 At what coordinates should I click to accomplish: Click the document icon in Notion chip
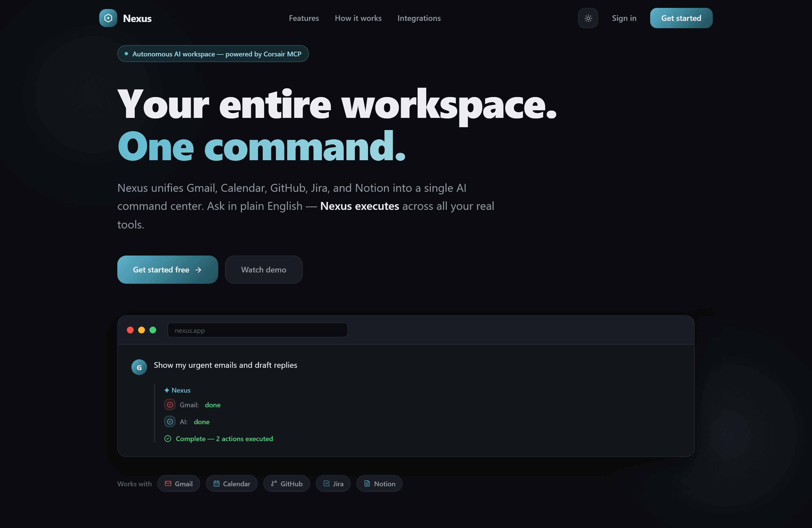point(367,484)
